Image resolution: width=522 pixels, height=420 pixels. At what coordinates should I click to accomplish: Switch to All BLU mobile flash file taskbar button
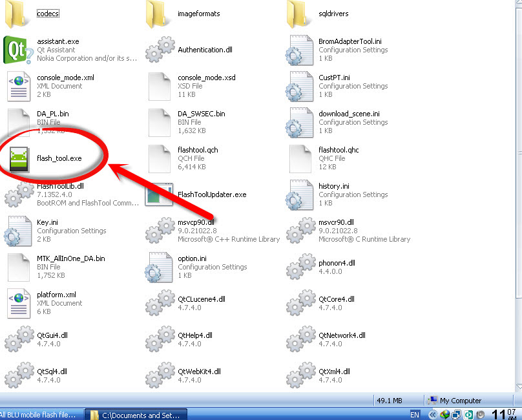click(x=41, y=415)
